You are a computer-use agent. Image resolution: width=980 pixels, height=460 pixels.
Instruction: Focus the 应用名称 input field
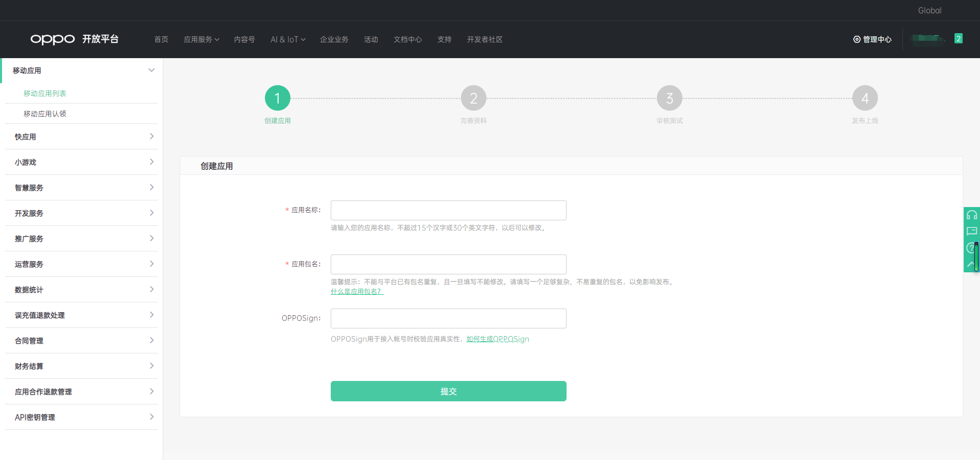[x=449, y=210]
